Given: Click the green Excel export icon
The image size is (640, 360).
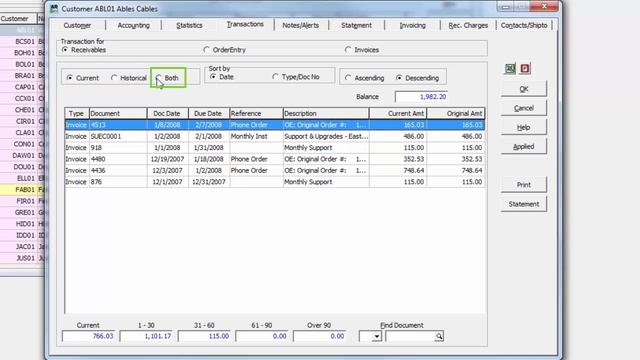Looking at the screenshot, I should click(x=510, y=69).
